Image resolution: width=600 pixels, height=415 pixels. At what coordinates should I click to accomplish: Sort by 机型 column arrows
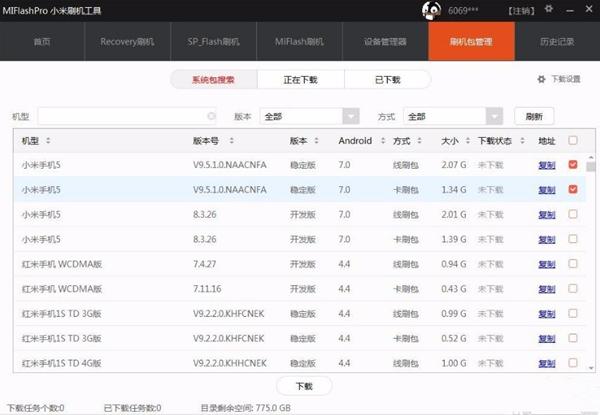(x=48, y=140)
